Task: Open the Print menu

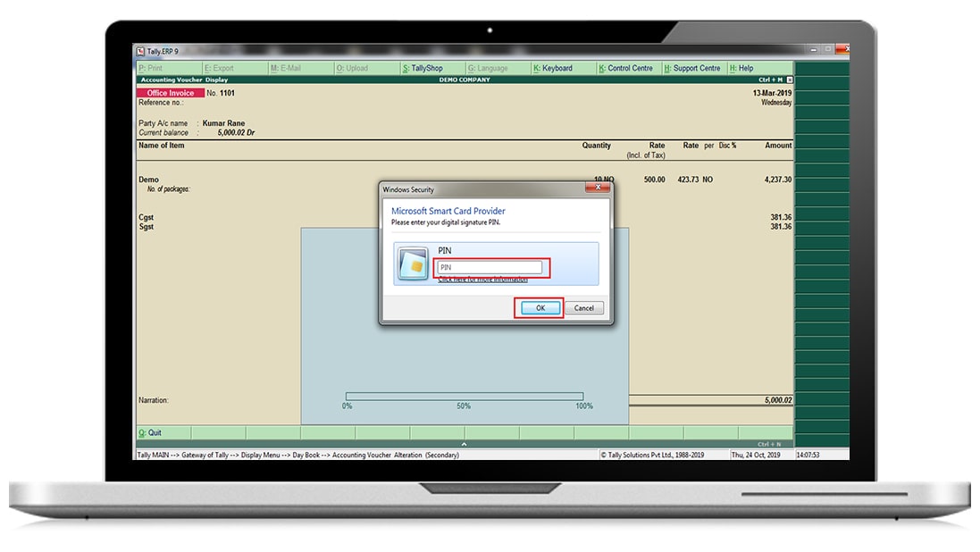Action: point(169,68)
